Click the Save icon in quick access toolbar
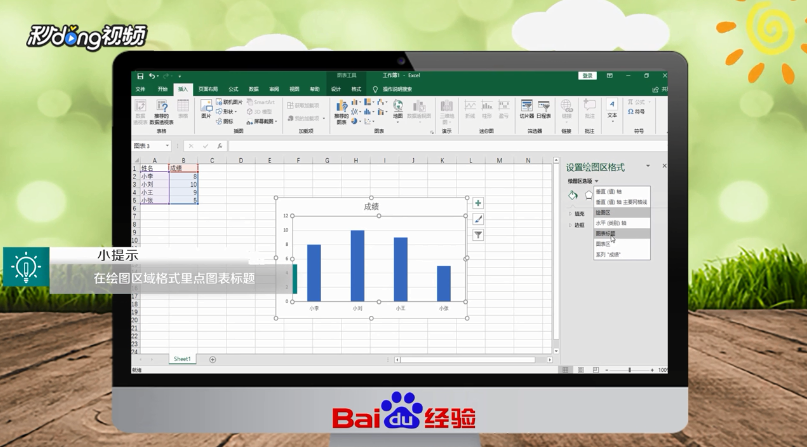The height and width of the screenshot is (447, 807). coord(140,76)
